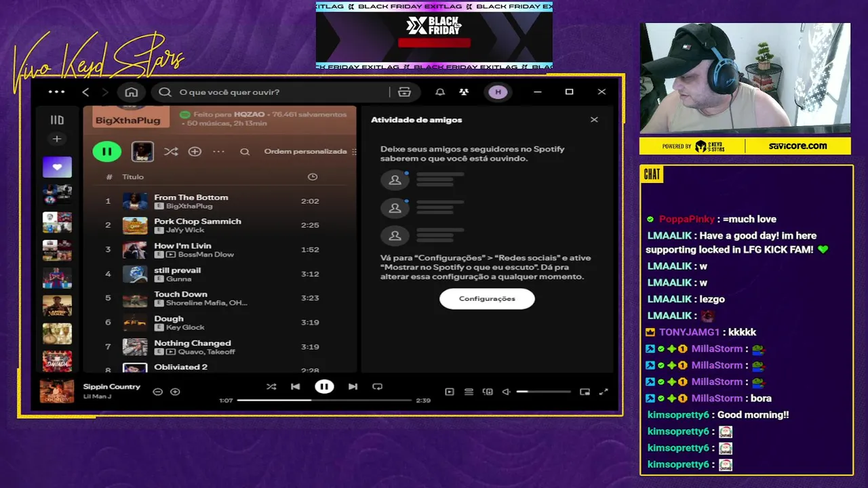Click the 'Configurações' button

487,299
